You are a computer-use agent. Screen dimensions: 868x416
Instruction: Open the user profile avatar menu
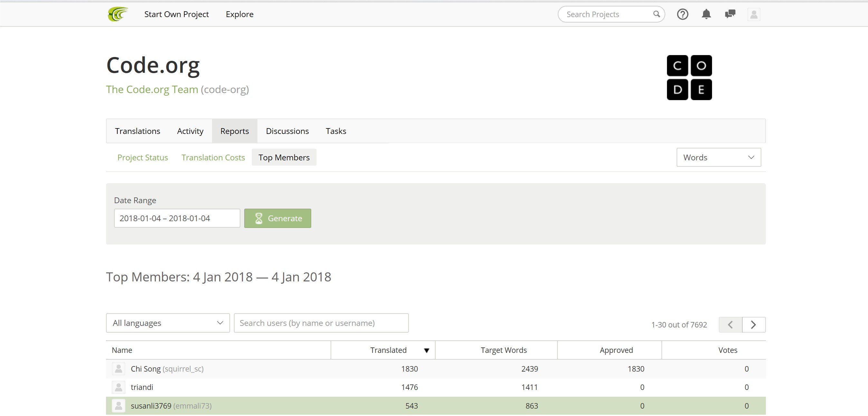tap(754, 14)
